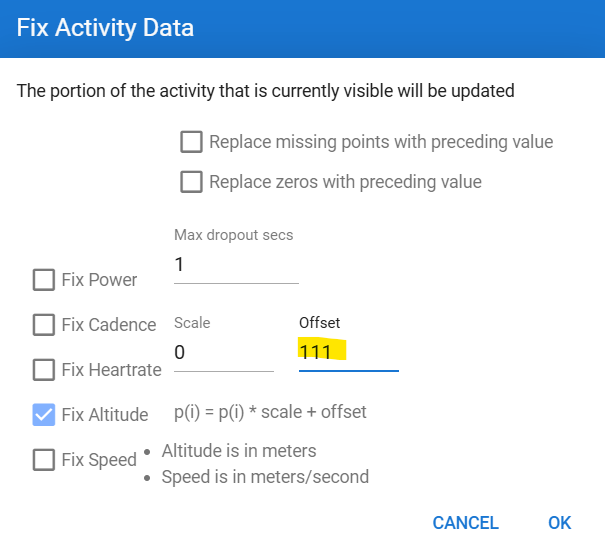Screen dimensions: 605x550
Task: Click the "Replace missing points with preceding value" label
Action: pyautogui.click(x=381, y=142)
